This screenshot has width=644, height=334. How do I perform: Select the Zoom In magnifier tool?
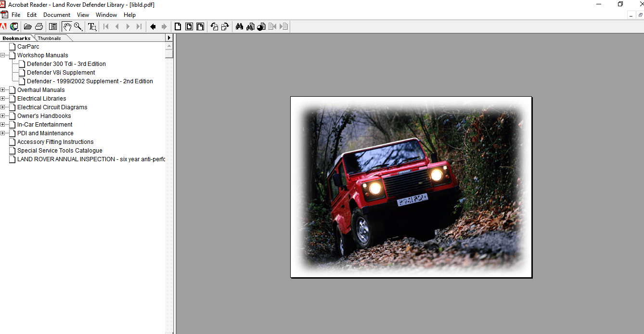(x=78, y=26)
